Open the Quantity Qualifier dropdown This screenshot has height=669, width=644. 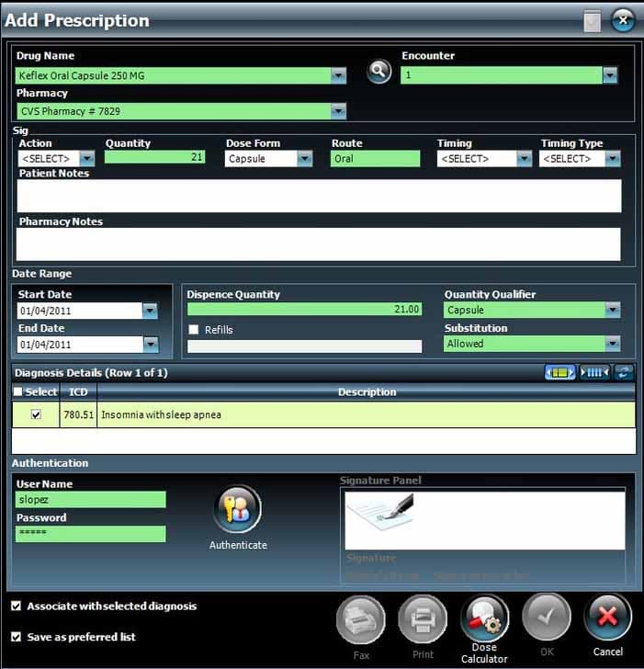pyautogui.click(x=613, y=310)
